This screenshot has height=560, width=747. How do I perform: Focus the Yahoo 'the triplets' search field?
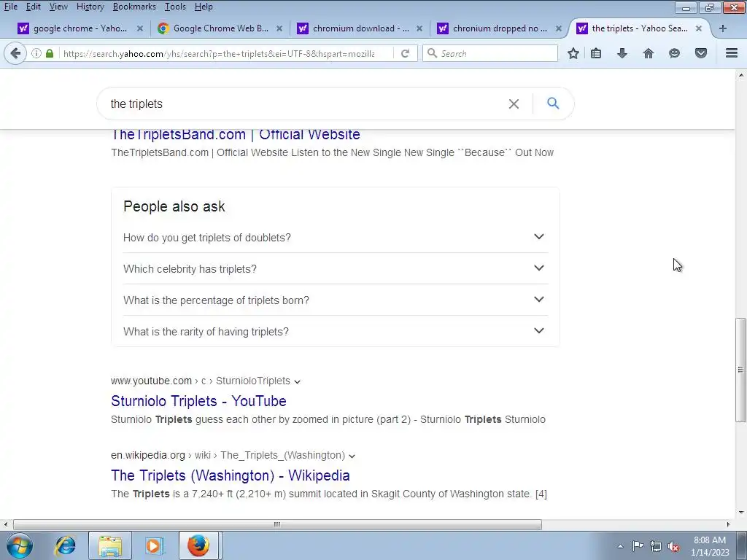point(305,104)
